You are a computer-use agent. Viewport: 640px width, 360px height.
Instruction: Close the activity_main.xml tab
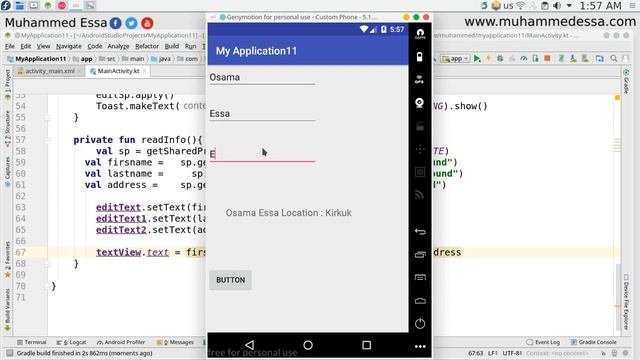[80, 71]
